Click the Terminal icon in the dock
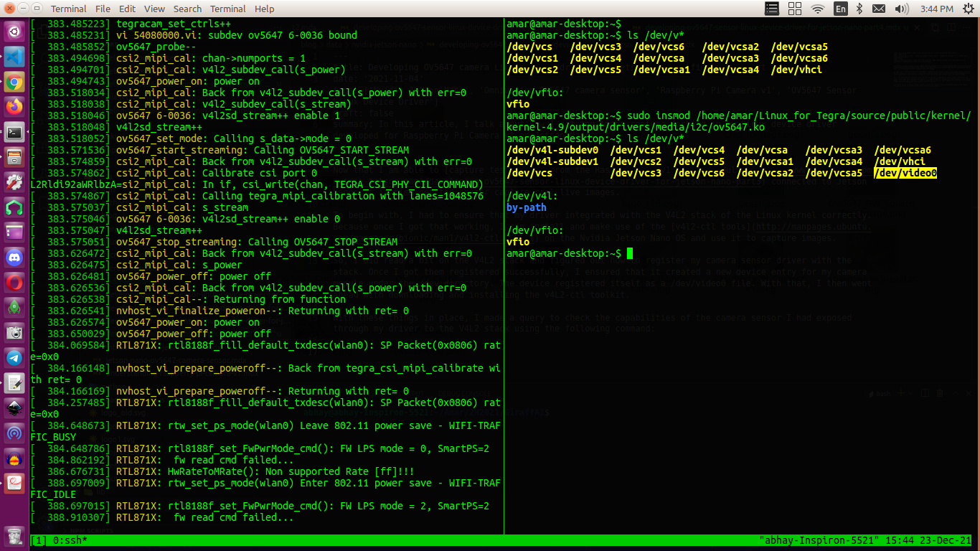The image size is (980, 551). click(14, 132)
